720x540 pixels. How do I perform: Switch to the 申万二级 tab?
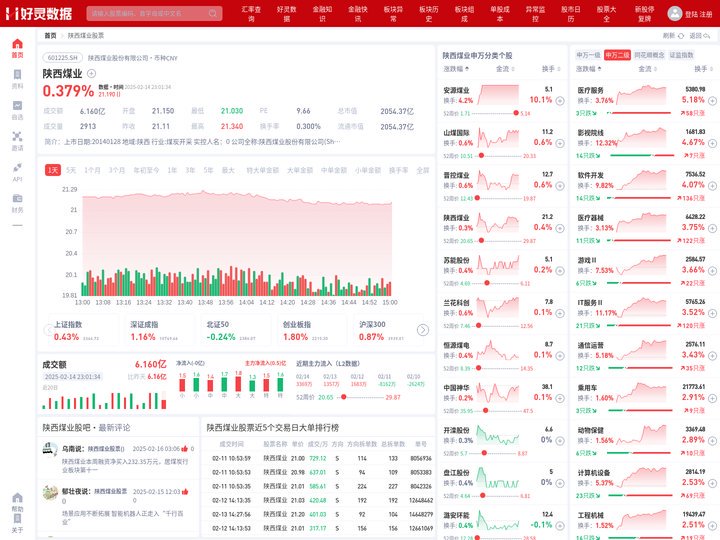click(617, 55)
